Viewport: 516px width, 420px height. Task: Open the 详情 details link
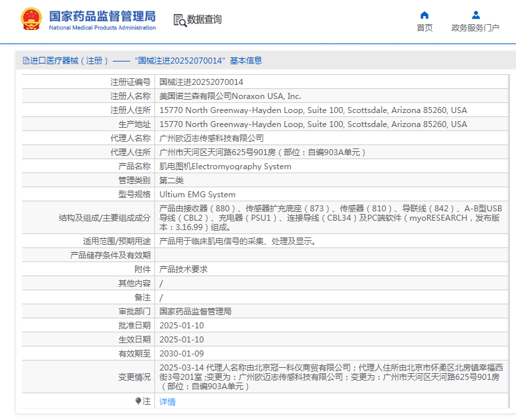coord(167,402)
